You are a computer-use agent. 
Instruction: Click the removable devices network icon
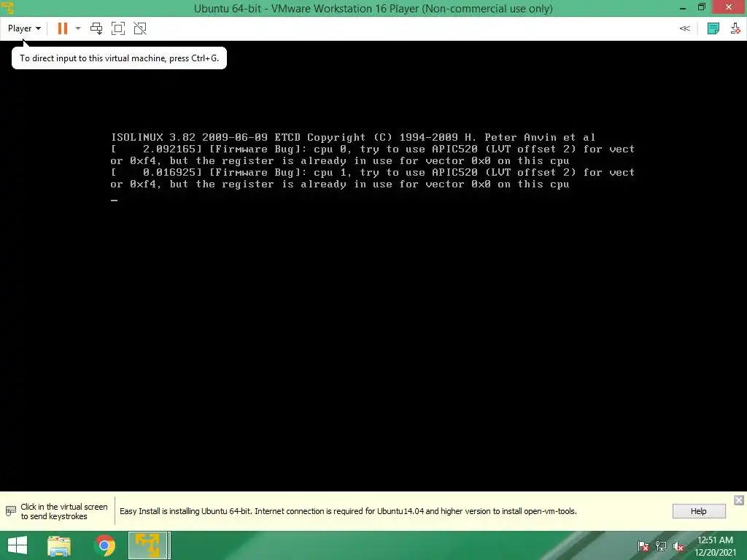(x=735, y=28)
